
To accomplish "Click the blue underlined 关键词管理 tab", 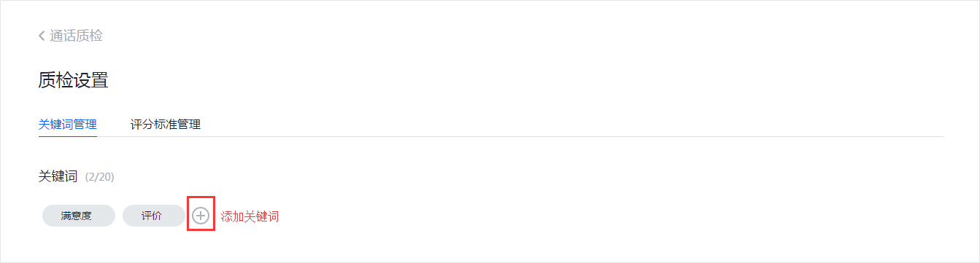I will tap(68, 124).
